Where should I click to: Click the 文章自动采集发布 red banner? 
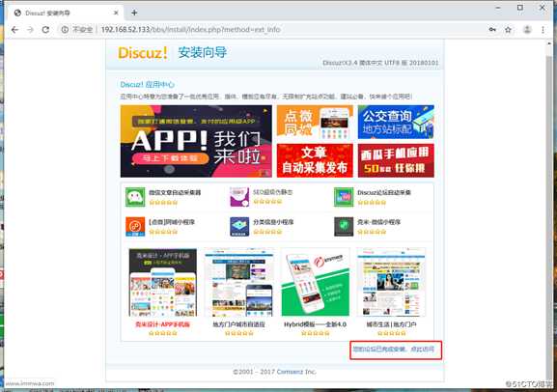click(x=315, y=160)
